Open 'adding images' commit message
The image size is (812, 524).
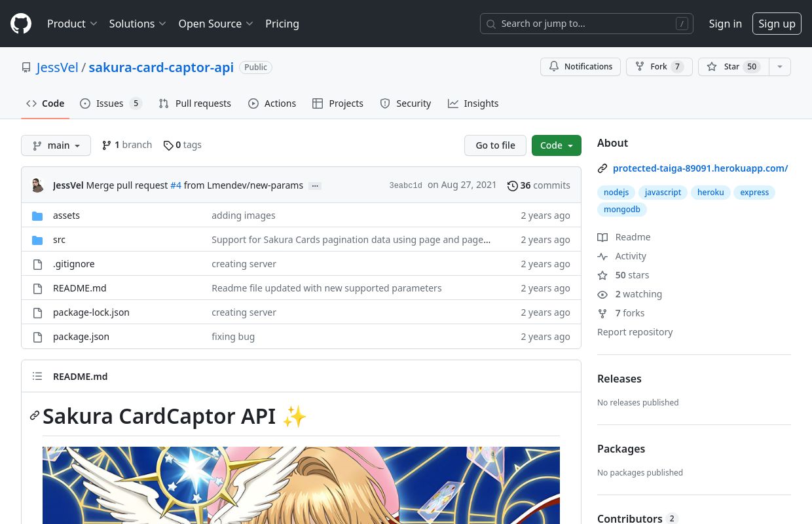(244, 215)
